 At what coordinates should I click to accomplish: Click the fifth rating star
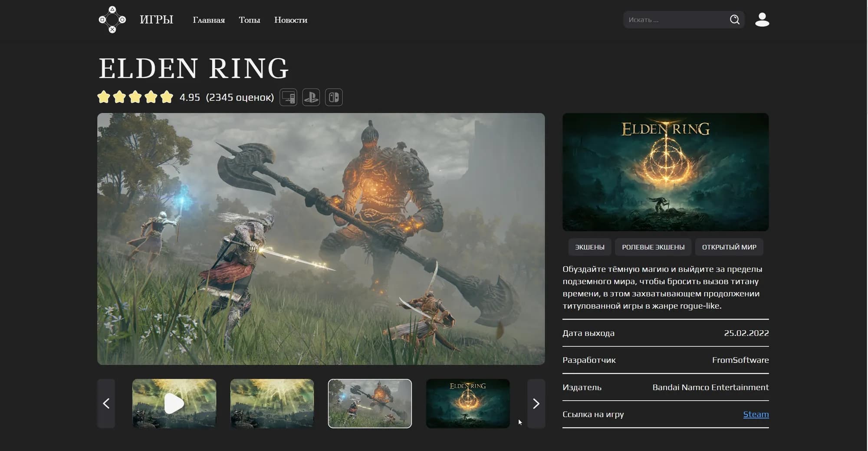[167, 97]
